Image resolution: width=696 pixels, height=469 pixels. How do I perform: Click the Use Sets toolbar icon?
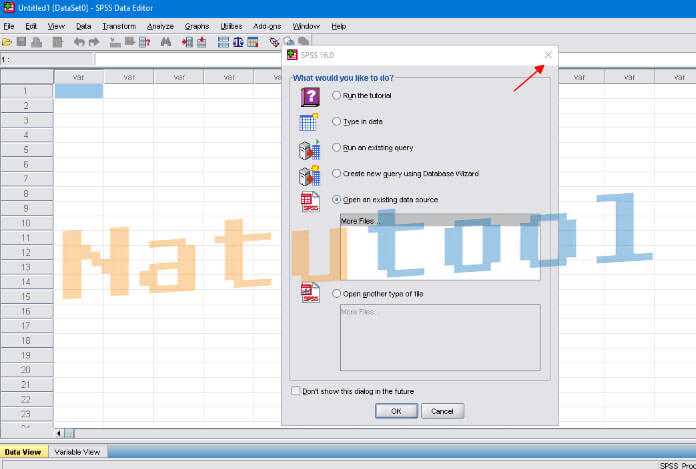pyautogui.click(x=289, y=42)
